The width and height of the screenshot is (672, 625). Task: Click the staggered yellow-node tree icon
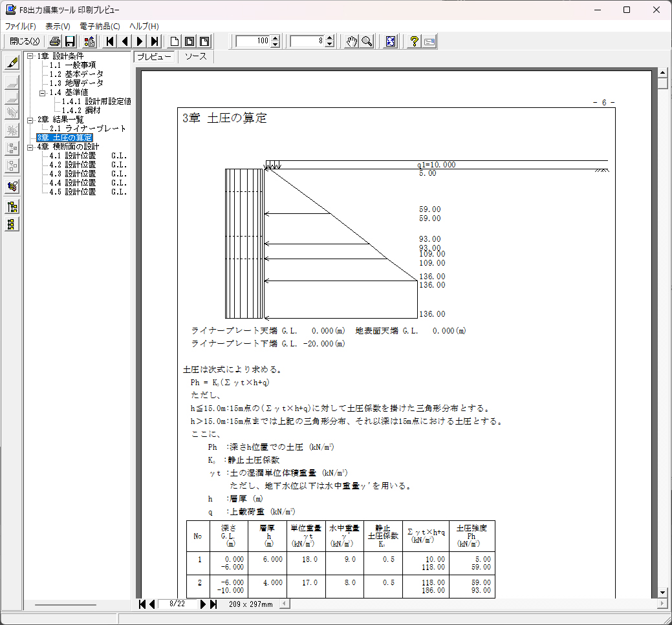12,207
